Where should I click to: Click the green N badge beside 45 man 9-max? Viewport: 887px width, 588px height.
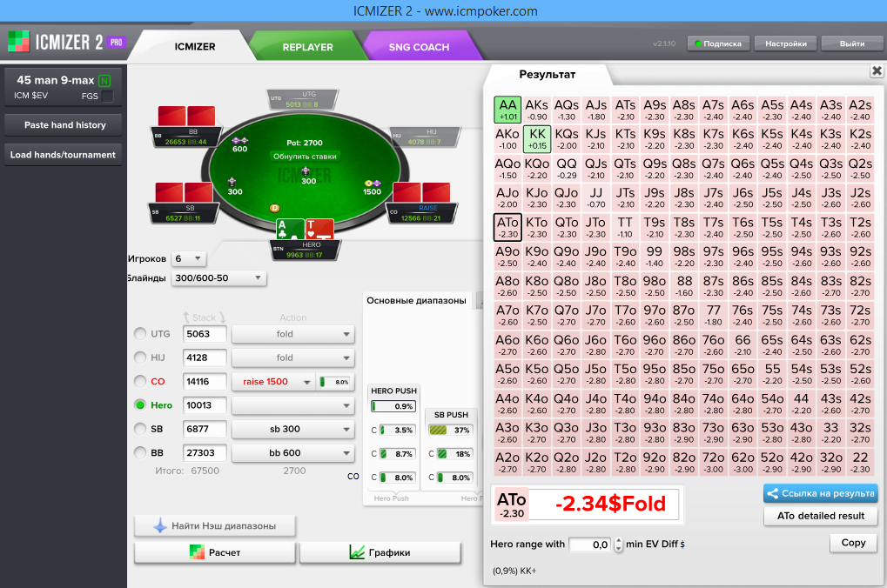[104, 81]
